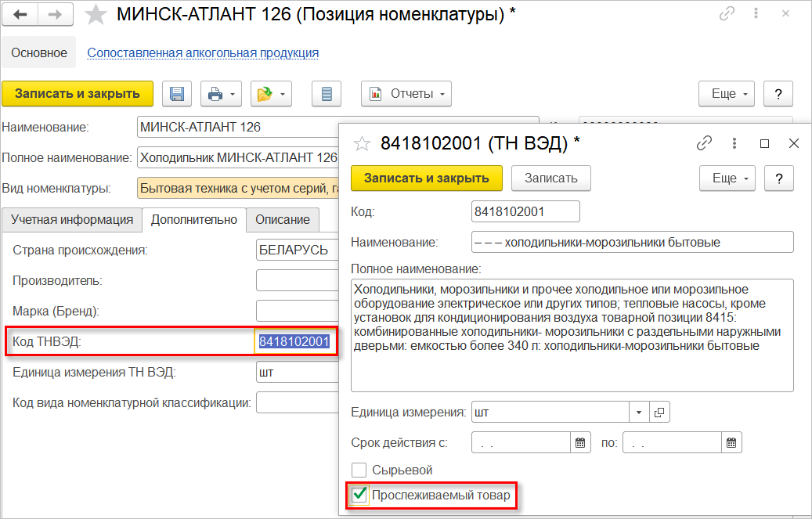Switch to Учетная информация tab
This screenshot has width=812, height=519.
(x=72, y=220)
